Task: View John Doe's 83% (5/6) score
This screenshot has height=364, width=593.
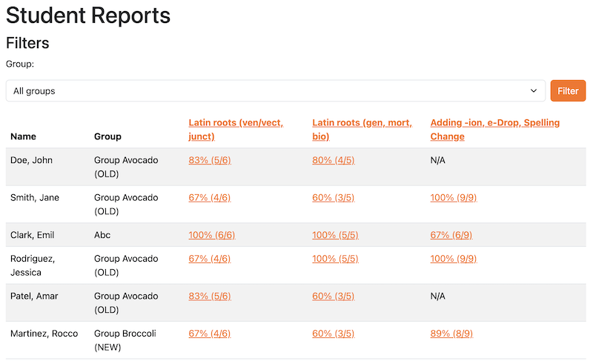Action: click(210, 160)
